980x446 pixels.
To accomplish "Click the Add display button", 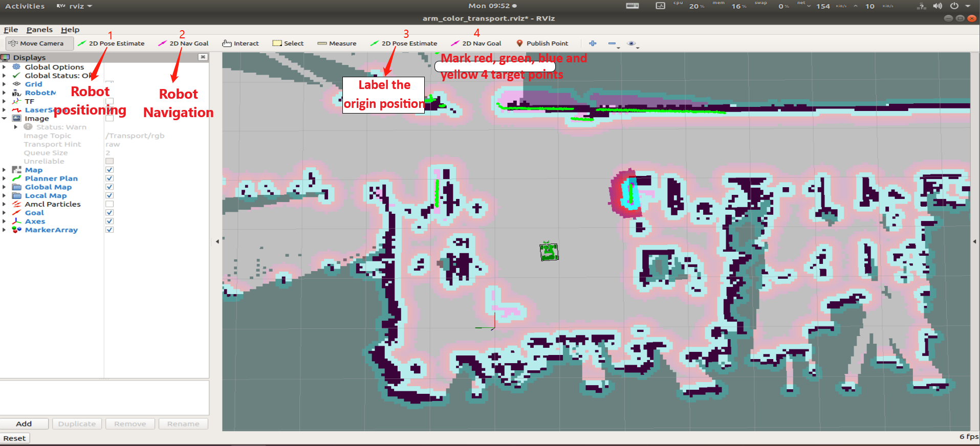I will 24,424.
